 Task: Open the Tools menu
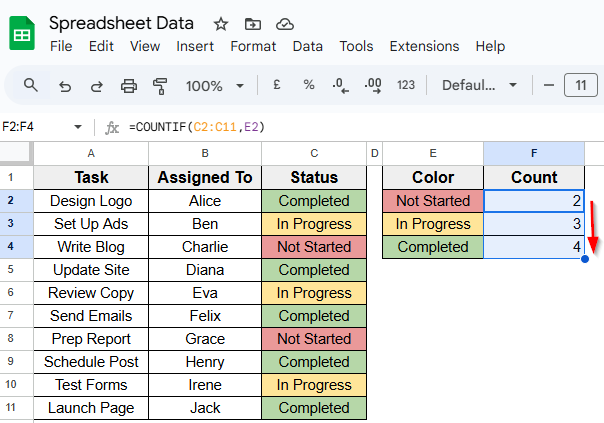(x=356, y=46)
